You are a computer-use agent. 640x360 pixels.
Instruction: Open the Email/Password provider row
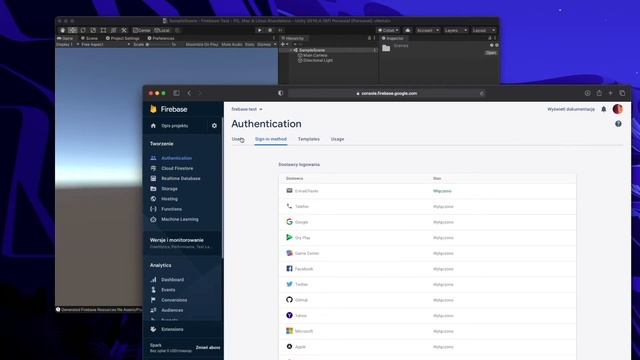[x=427, y=191]
